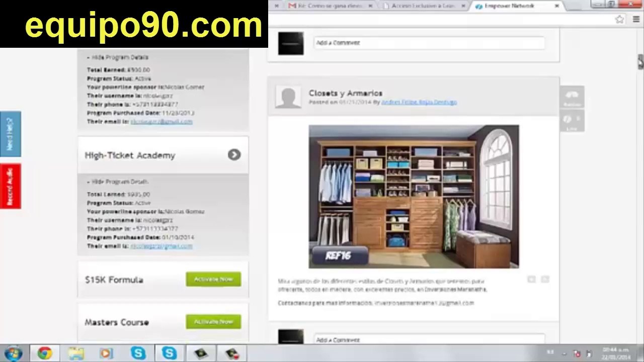This screenshot has width=644, height=362.
Task: Click the High-Ticket Academy heading
Action: click(x=130, y=155)
